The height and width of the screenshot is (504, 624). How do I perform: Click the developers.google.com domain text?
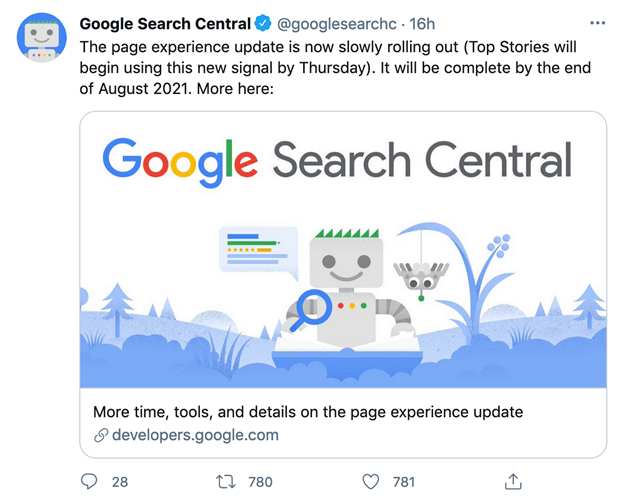pos(194,435)
